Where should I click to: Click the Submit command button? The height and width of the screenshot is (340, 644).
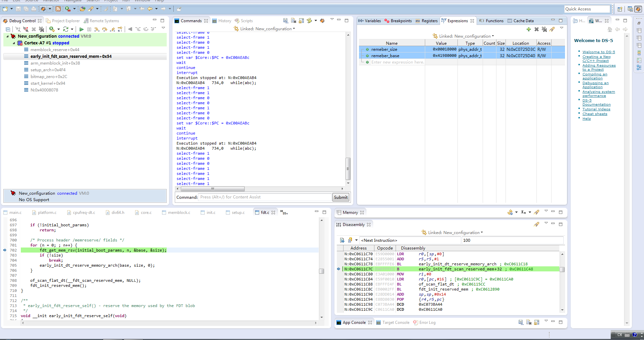tap(340, 197)
